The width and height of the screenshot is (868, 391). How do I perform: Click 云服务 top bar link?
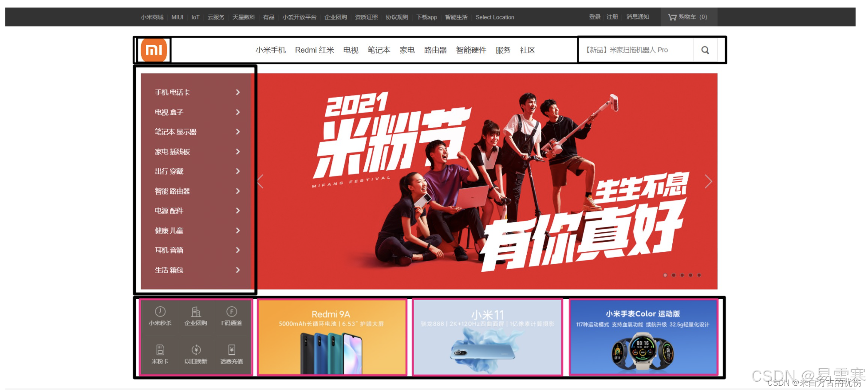click(216, 17)
